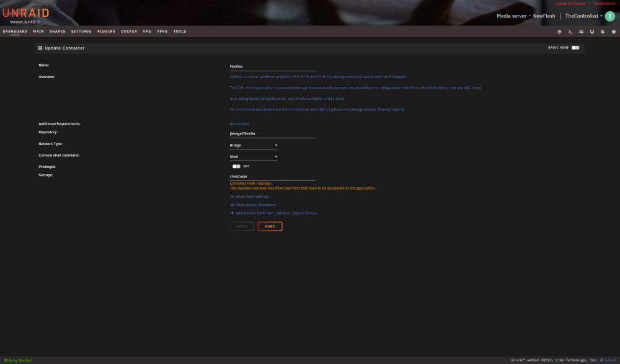
Task: Open the Settings menu
Action: 81,32
